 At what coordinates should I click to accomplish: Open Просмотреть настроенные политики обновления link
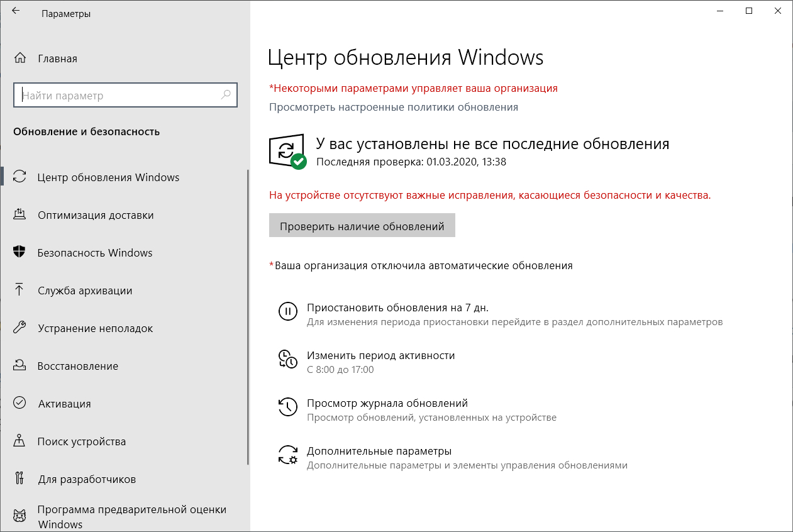tap(394, 107)
